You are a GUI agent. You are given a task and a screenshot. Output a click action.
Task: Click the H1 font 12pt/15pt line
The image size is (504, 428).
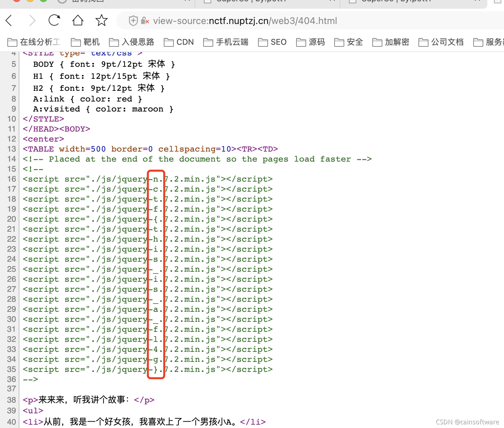tap(102, 76)
